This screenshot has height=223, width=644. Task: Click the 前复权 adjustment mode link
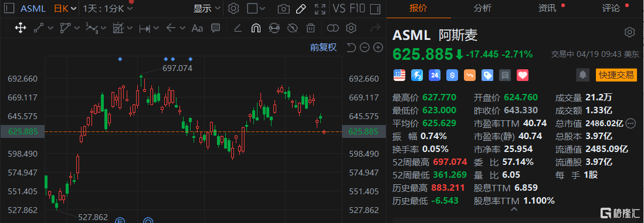pyautogui.click(x=323, y=47)
